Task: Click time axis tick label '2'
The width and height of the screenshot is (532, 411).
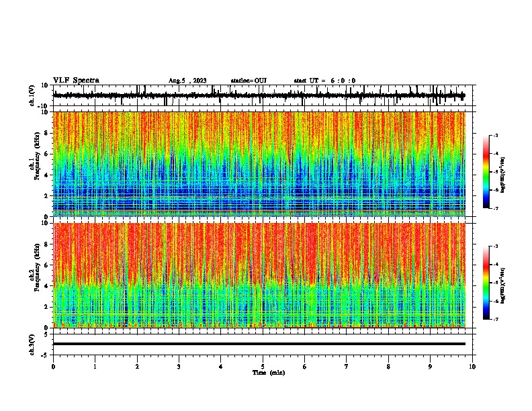Action: pos(137,367)
